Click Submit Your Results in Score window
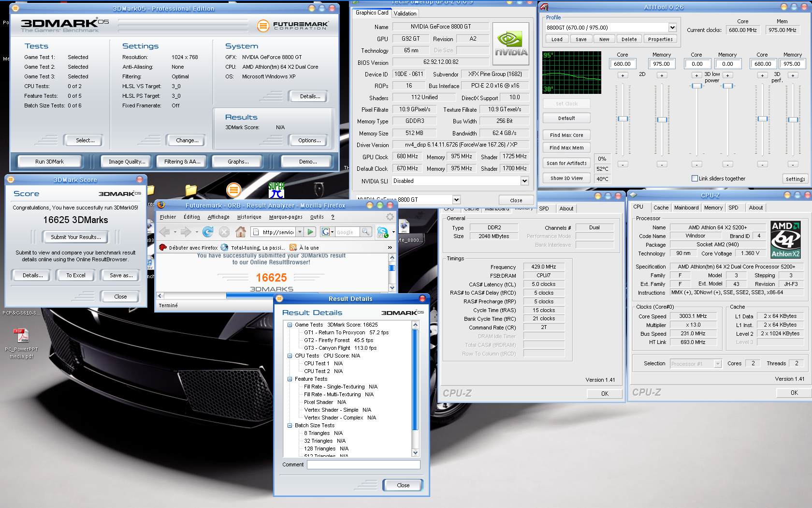Viewport: 812px width, 508px height. (76, 237)
